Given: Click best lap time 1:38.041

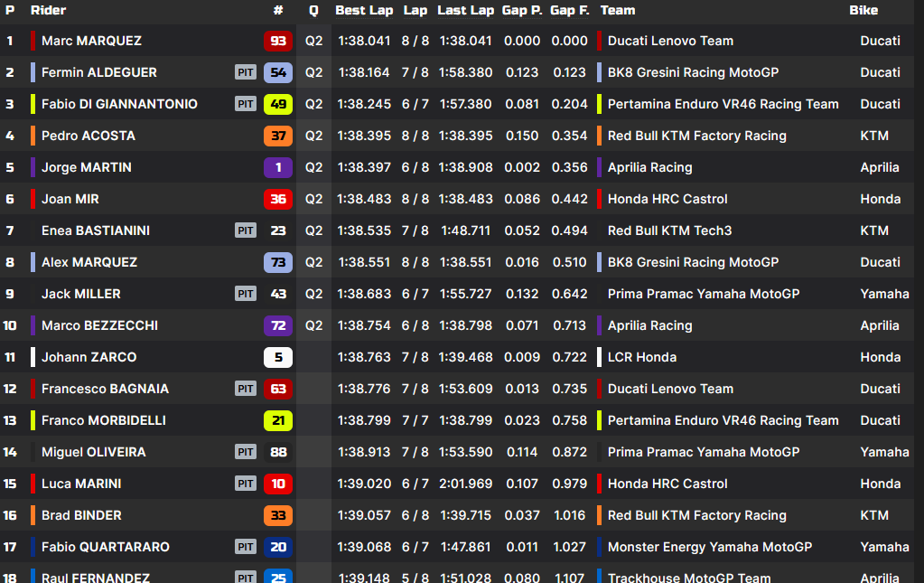Looking at the screenshot, I should (x=364, y=41).
